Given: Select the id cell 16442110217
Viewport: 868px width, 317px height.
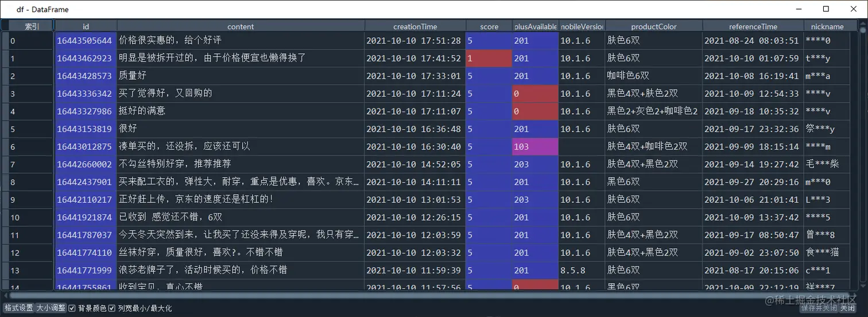Looking at the screenshot, I should pos(86,199).
